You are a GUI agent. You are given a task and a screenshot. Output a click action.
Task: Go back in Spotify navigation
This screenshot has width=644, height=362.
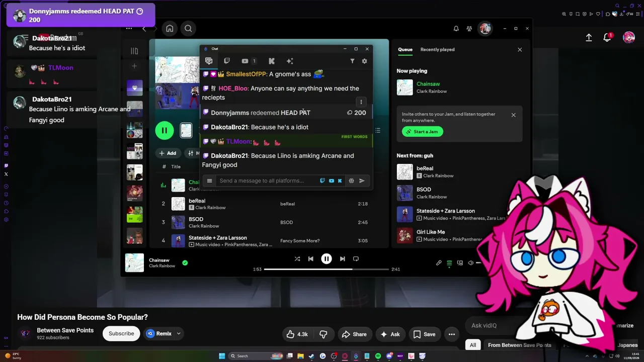click(x=144, y=29)
